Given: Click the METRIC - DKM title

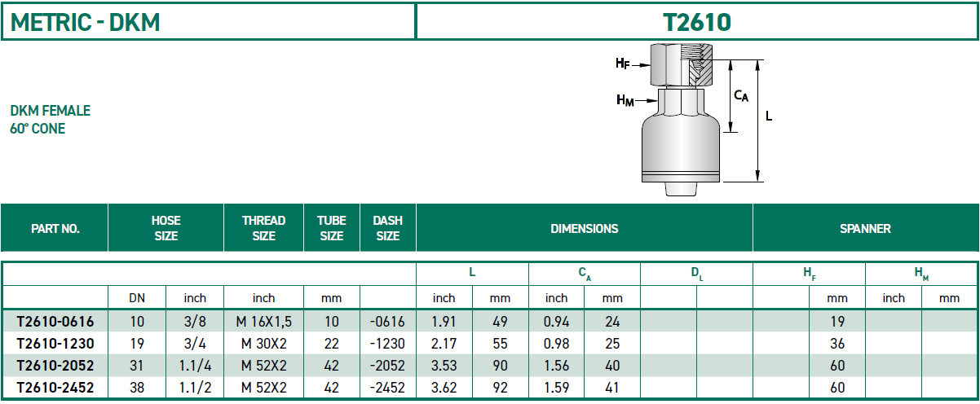Looking at the screenshot, I should tap(84, 22).
